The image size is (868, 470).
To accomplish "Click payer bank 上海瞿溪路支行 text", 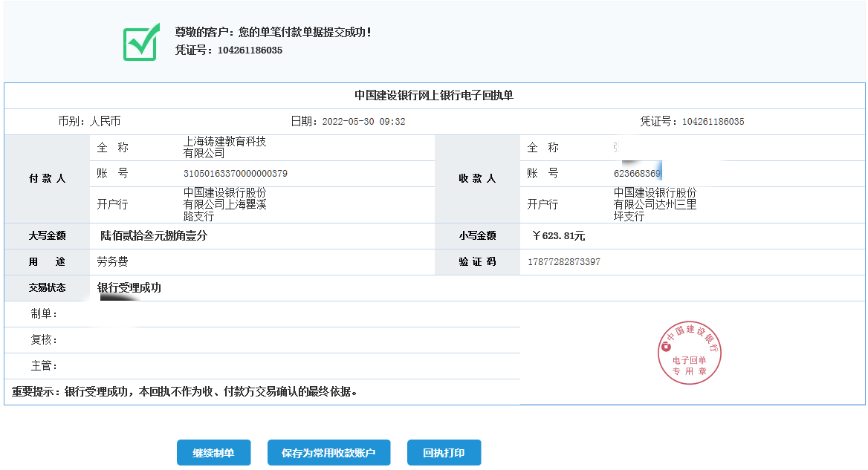I will tap(224, 205).
